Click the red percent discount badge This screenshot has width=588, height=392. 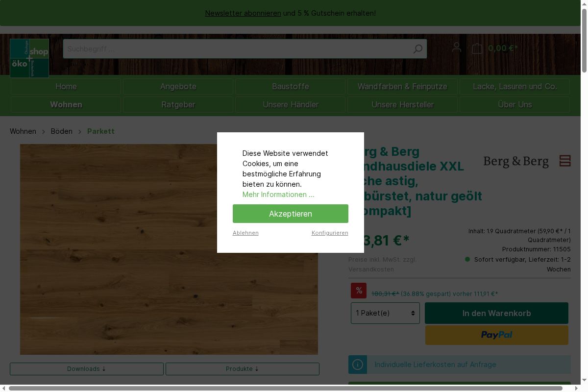click(x=359, y=291)
